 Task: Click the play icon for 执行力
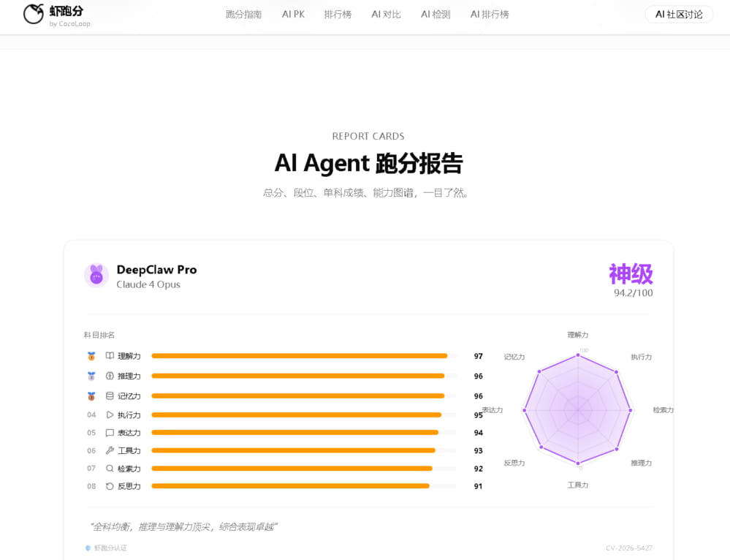click(110, 415)
